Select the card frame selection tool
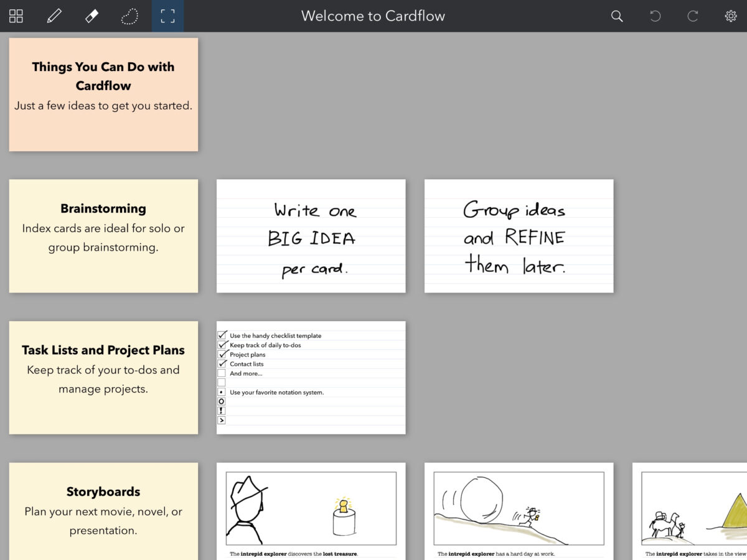Image resolution: width=747 pixels, height=560 pixels. tap(167, 16)
